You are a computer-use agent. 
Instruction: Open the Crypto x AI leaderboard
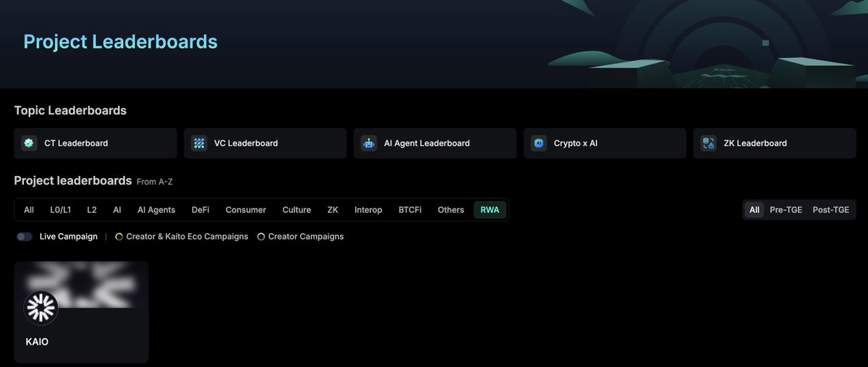[x=605, y=143]
